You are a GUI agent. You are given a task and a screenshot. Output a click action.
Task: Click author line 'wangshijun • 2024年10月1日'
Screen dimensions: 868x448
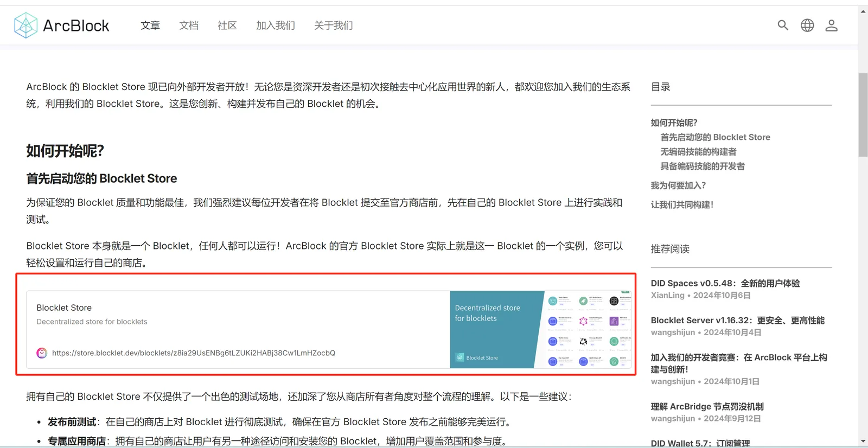705,381
